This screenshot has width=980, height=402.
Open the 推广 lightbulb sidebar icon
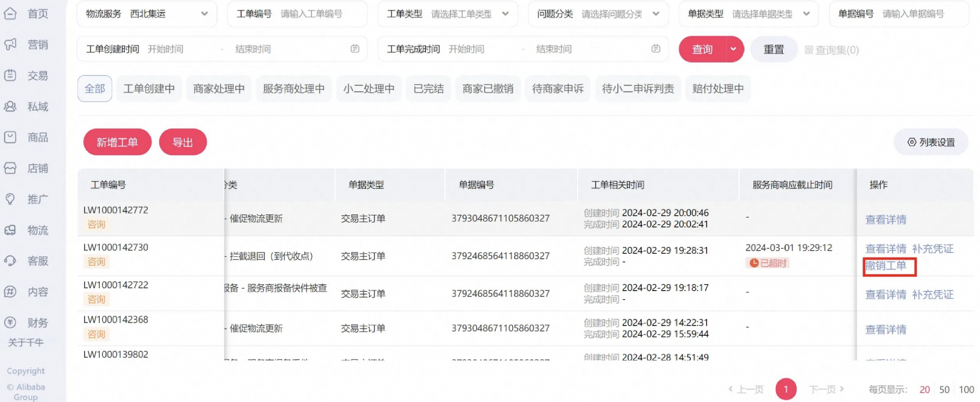10,199
